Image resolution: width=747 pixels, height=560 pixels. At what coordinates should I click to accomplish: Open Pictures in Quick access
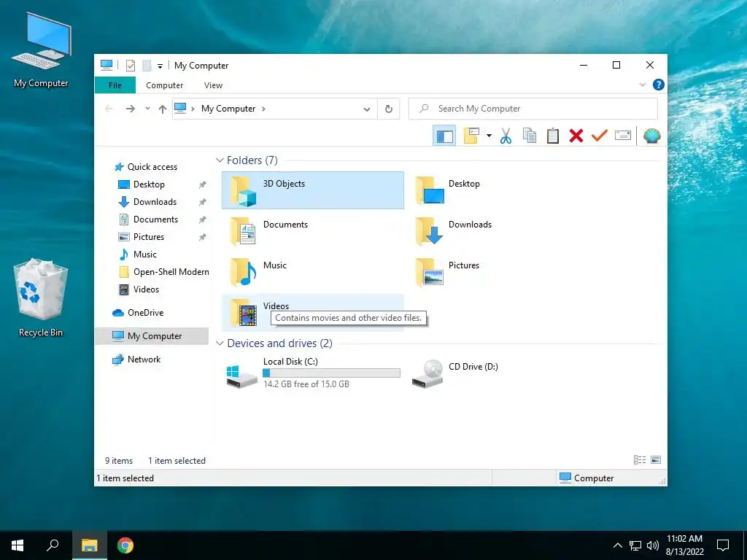[148, 237]
